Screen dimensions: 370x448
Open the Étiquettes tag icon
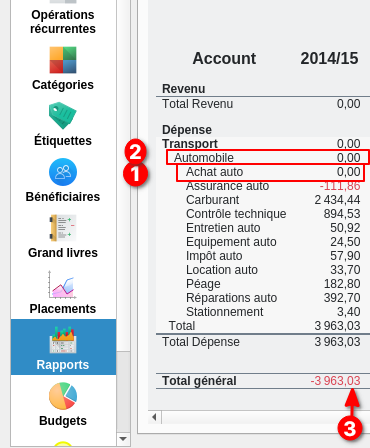pyautogui.click(x=63, y=116)
